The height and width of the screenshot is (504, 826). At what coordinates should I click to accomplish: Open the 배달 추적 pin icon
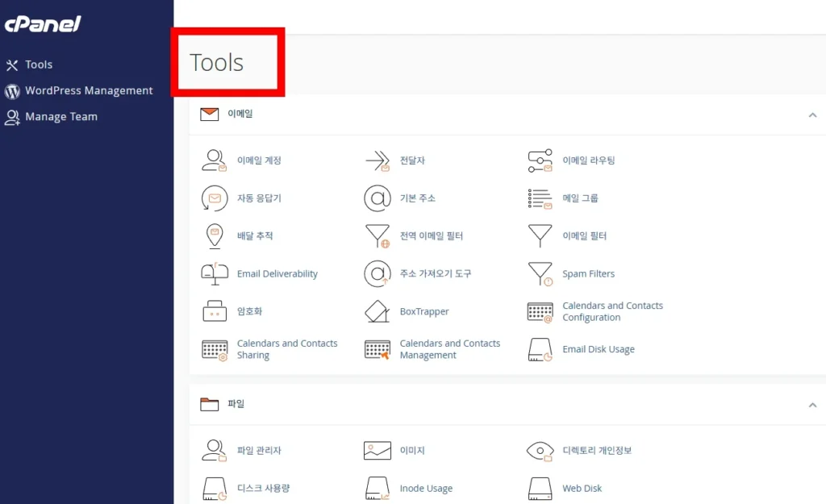(x=215, y=236)
